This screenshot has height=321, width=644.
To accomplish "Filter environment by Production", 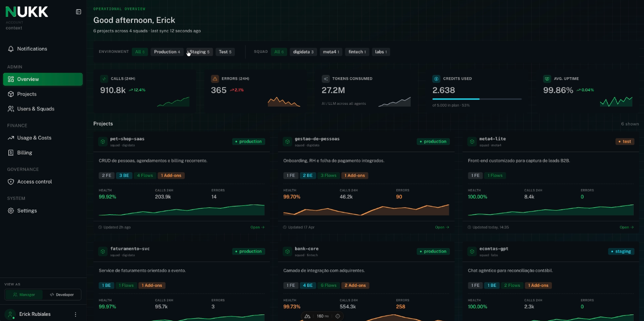I will coord(167,52).
